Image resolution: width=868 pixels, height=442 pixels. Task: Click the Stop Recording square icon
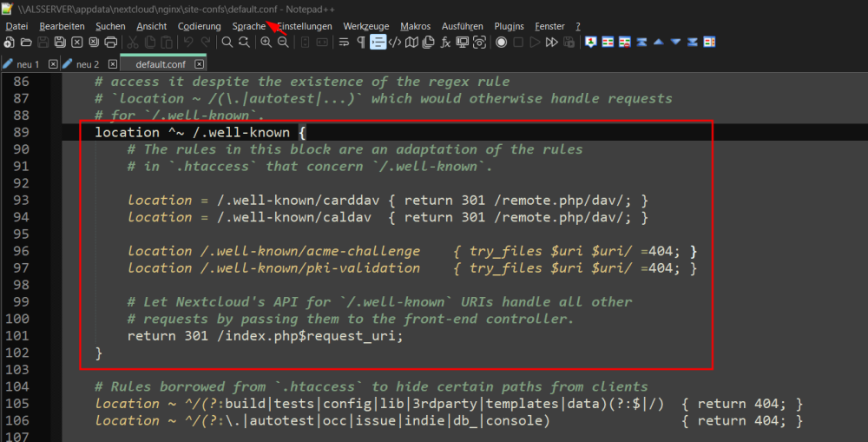coord(518,42)
